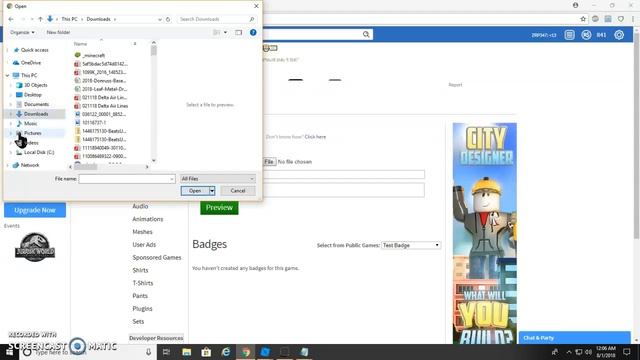Open Internet Explorer from taskbar

pos(226,352)
